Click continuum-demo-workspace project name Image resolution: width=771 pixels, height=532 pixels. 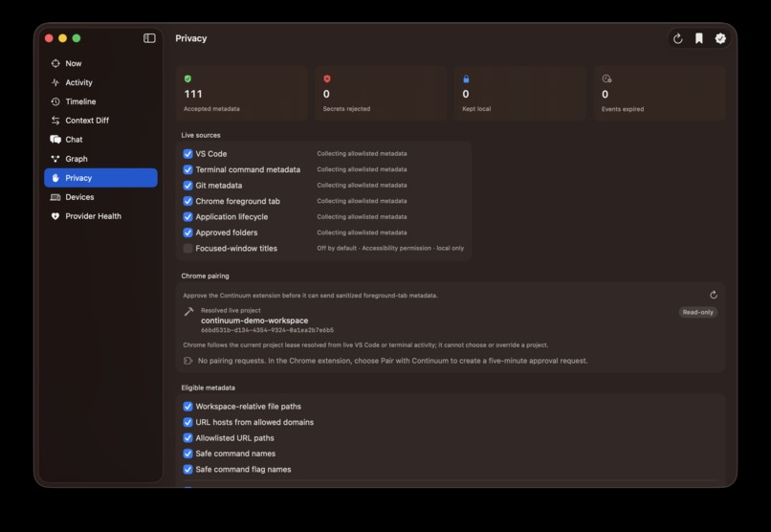coord(254,321)
